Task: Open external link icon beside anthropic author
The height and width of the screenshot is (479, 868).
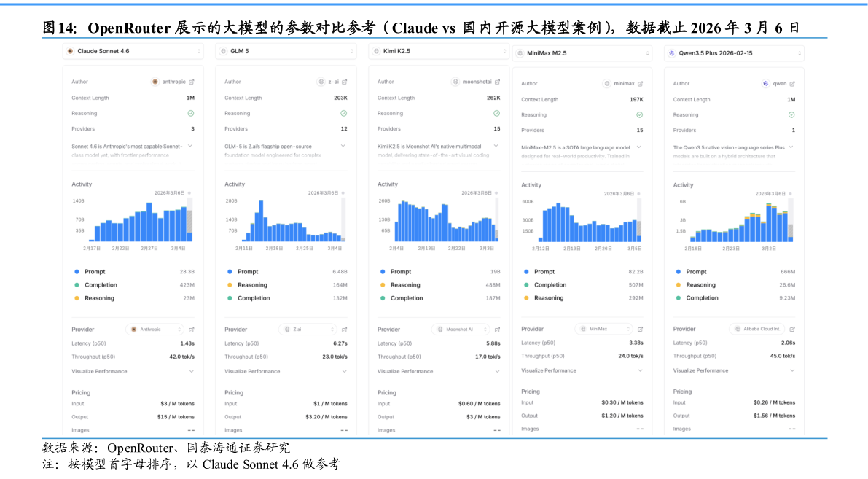Action: [192, 82]
